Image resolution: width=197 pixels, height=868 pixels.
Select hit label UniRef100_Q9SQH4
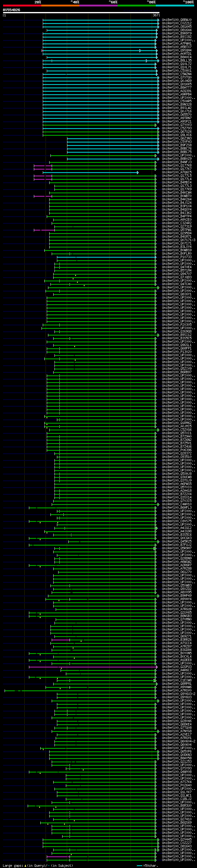(176, 50)
